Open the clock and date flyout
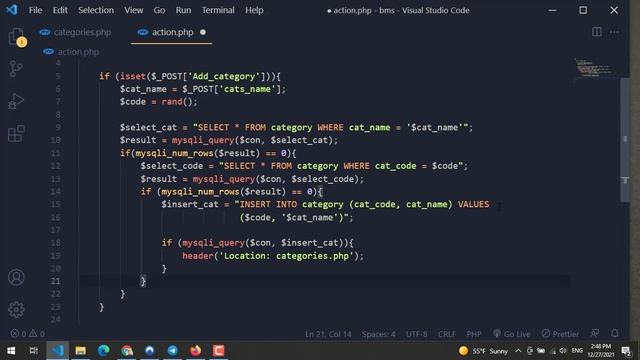Image resolution: width=640 pixels, height=360 pixels. point(601,351)
